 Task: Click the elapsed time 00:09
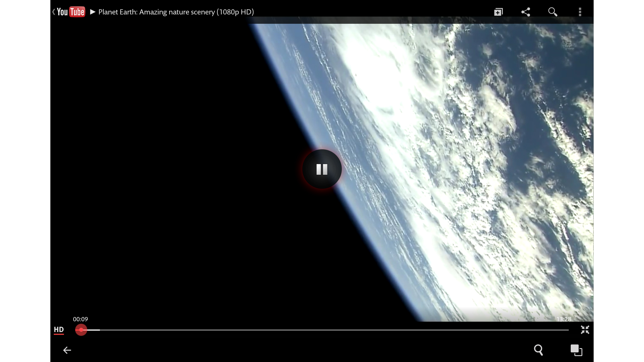tap(80, 319)
